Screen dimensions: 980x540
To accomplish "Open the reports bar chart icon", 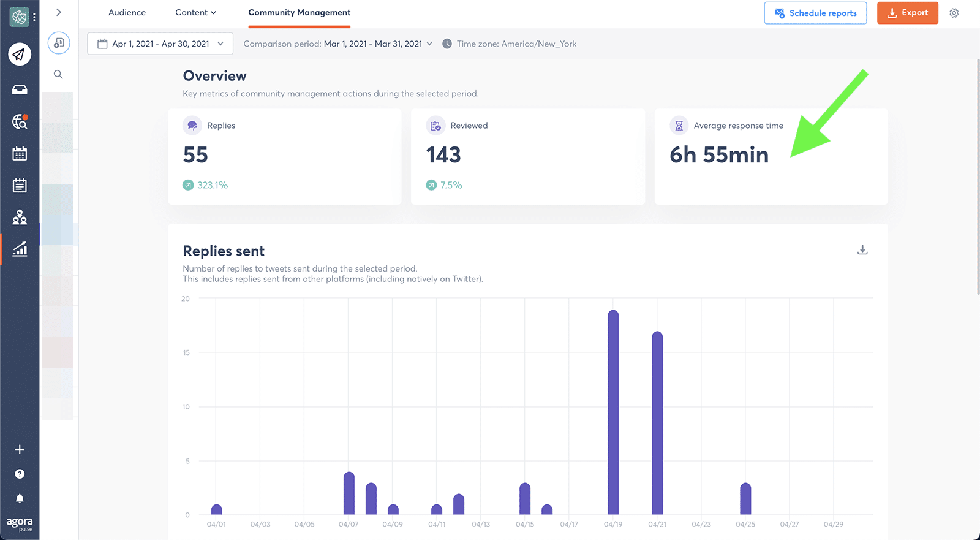I will click(20, 249).
